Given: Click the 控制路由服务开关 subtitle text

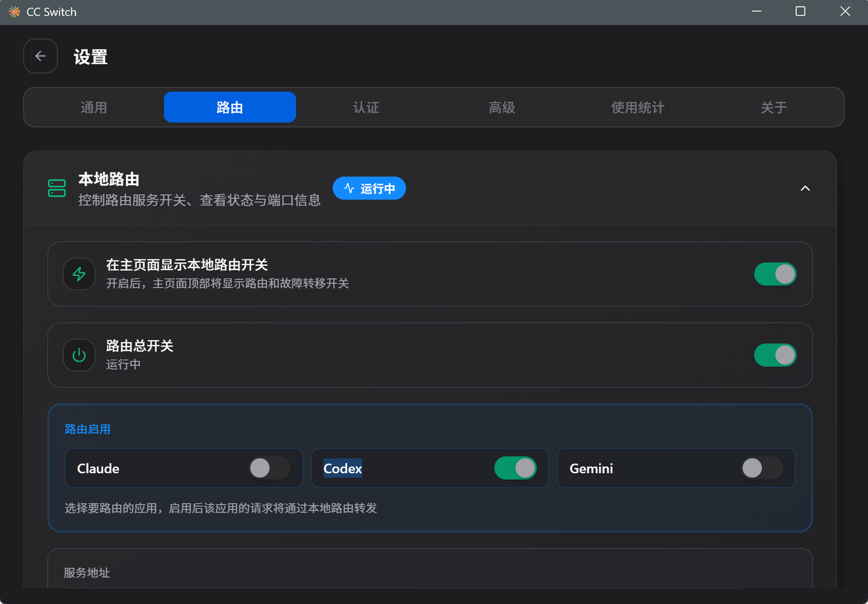Looking at the screenshot, I should click(200, 200).
